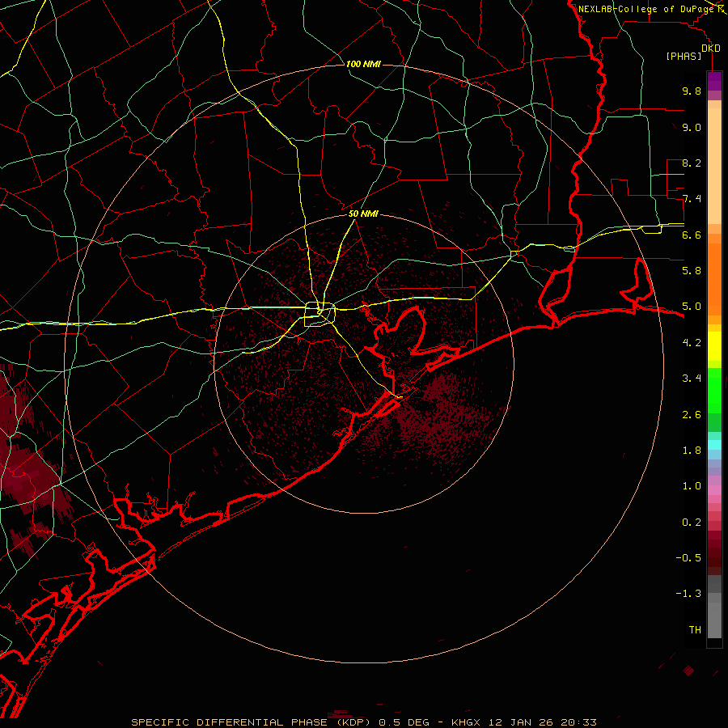Image resolution: width=728 pixels, height=728 pixels.
Task: Click the peach swatch on the color scale
Action: coord(714,166)
